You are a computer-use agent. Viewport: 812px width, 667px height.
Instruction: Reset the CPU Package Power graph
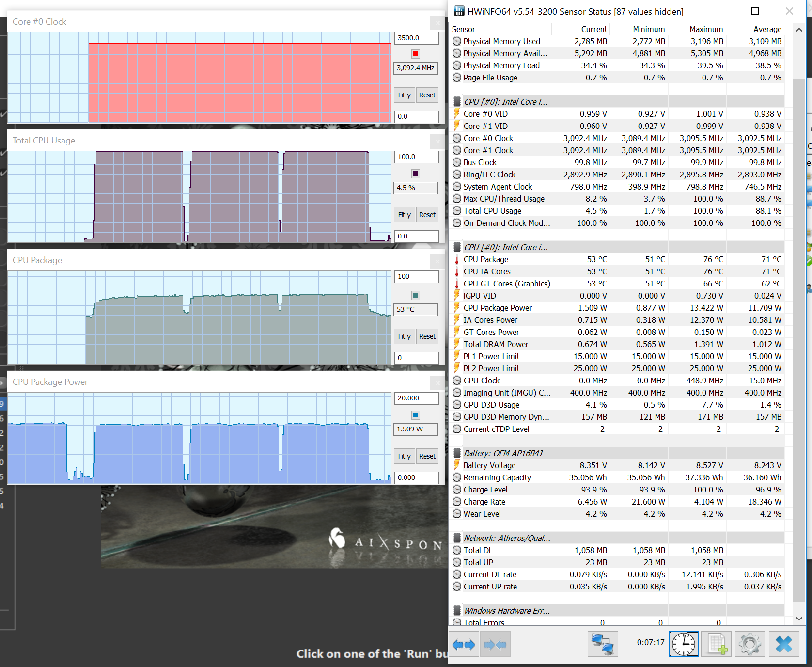pyautogui.click(x=427, y=456)
